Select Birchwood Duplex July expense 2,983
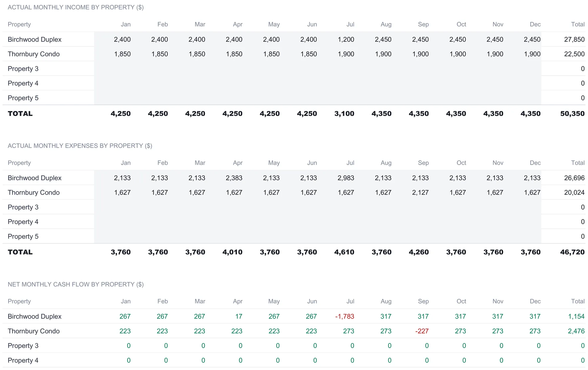Screen dimensions: 588x370 (346, 178)
